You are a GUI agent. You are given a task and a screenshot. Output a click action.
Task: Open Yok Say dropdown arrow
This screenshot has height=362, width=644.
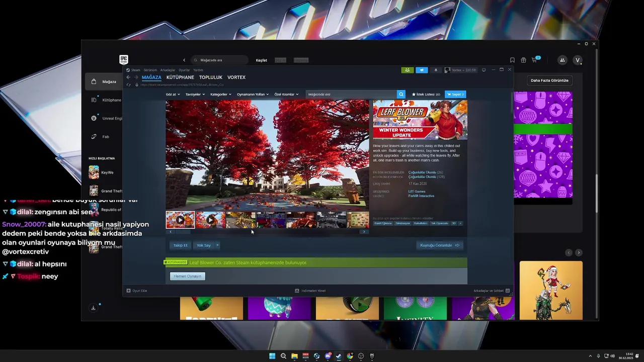coord(217,245)
